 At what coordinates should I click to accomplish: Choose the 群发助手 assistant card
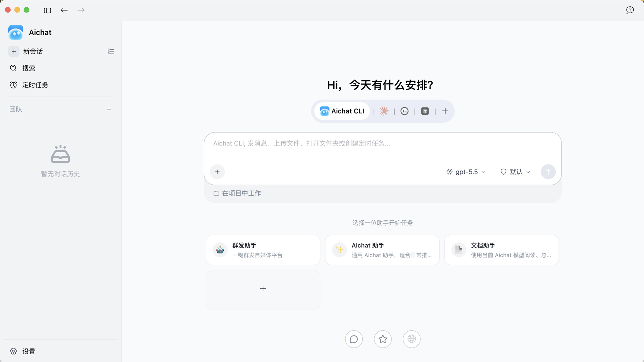(x=263, y=250)
